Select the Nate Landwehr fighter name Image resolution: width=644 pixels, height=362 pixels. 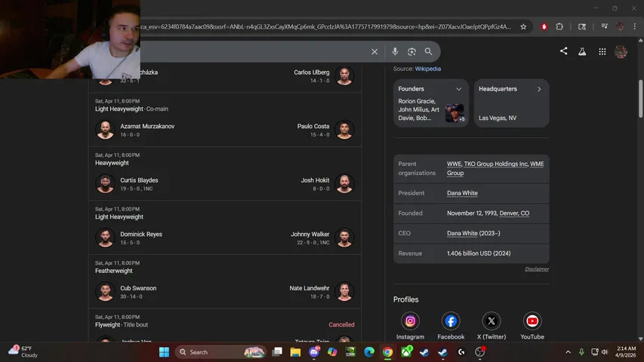(310, 288)
